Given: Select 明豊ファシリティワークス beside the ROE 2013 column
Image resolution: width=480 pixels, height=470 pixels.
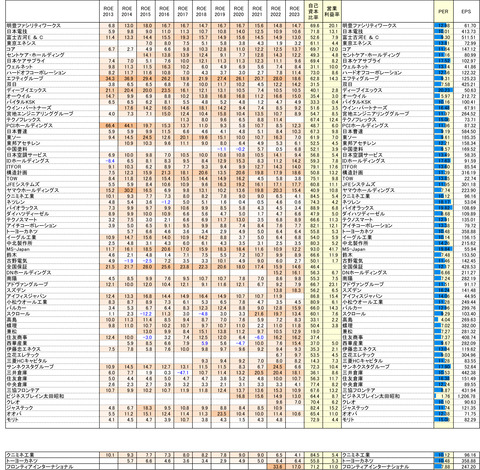Looking at the screenshot, I should 34,26.
